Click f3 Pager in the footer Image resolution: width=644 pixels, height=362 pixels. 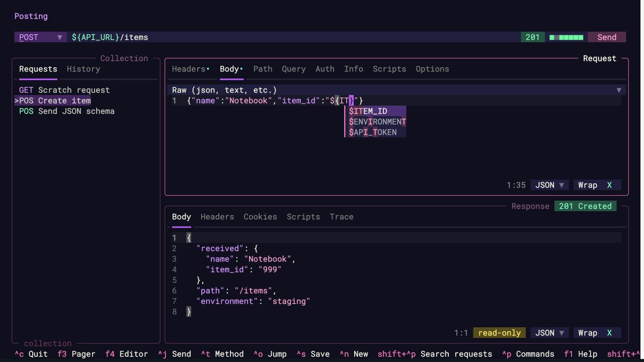coord(76,354)
